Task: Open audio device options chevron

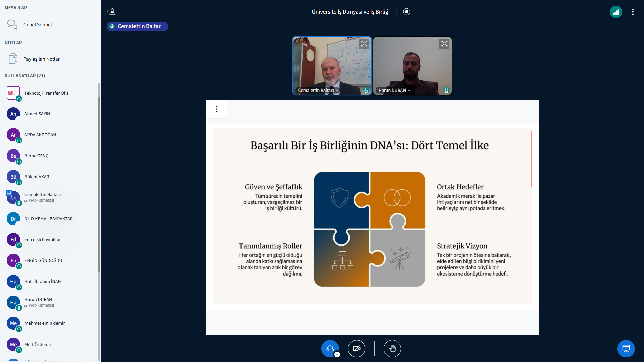Action: (x=337, y=355)
